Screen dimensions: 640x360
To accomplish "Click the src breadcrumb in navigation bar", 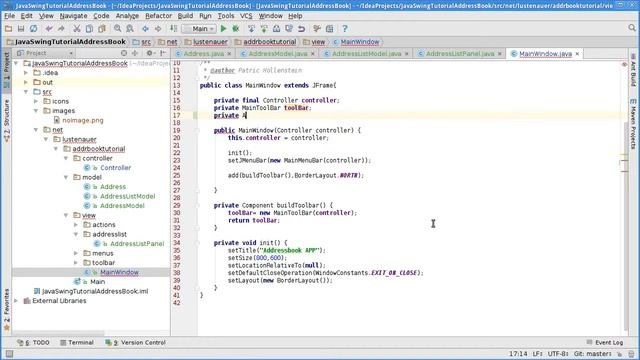I will (x=142, y=42).
